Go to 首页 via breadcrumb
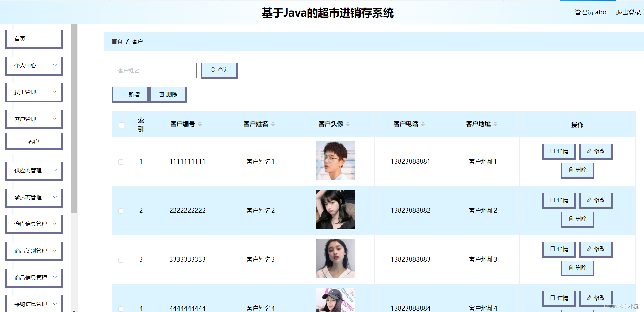The image size is (644, 312). coord(117,41)
